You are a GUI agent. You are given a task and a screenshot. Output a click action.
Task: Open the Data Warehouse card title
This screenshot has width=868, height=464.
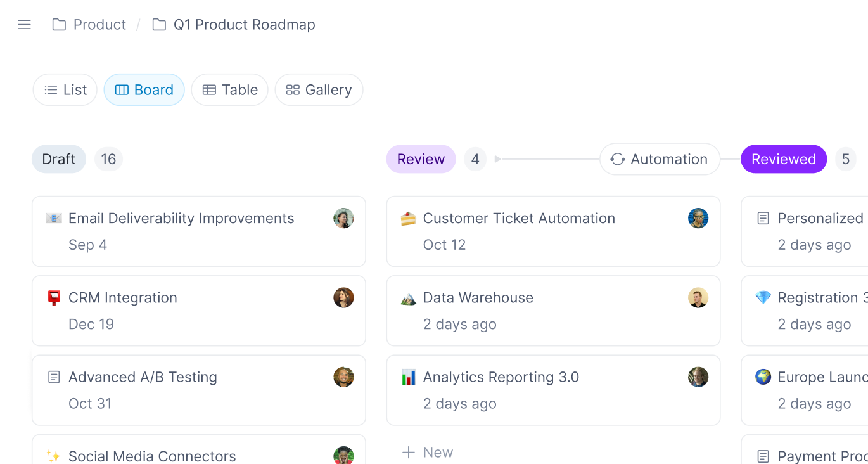point(478,298)
